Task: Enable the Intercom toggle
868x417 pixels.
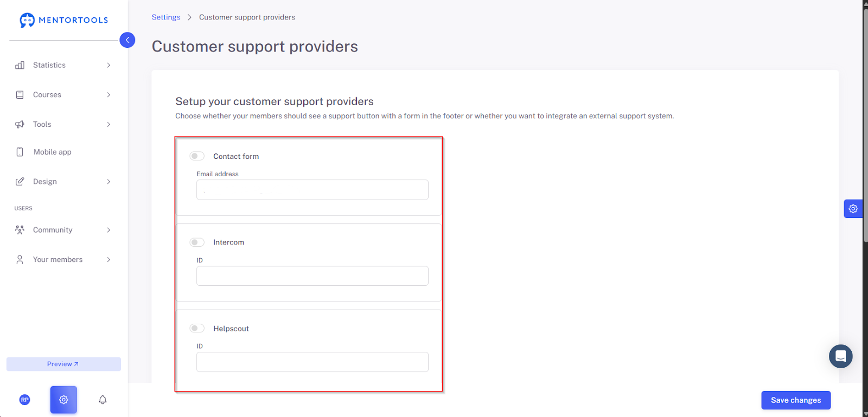Action: [197, 242]
